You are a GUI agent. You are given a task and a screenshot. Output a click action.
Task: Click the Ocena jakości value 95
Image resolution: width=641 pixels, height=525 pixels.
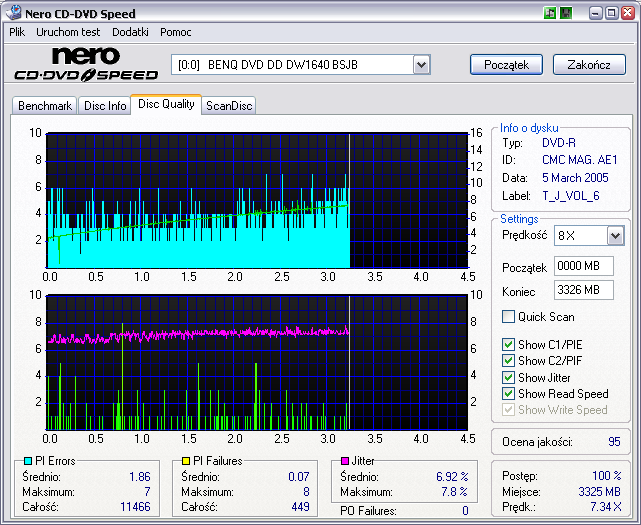click(614, 442)
